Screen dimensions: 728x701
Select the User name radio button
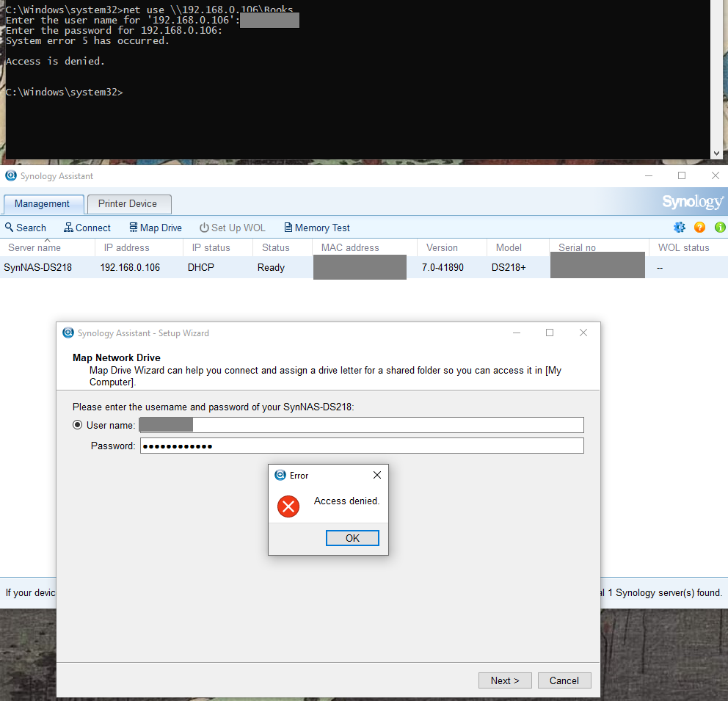(x=78, y=425)
